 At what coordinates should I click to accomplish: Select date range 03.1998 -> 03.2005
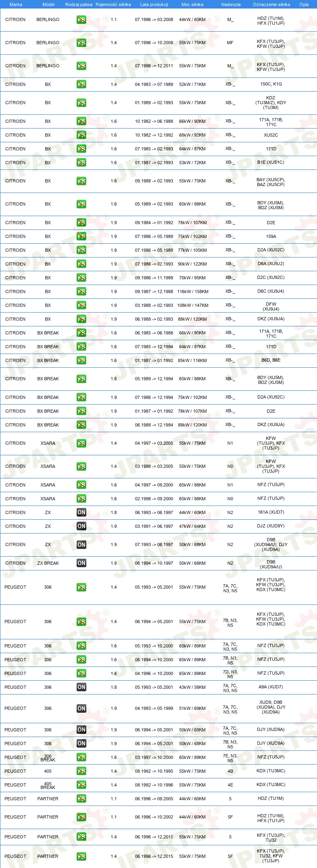point(154,466)
